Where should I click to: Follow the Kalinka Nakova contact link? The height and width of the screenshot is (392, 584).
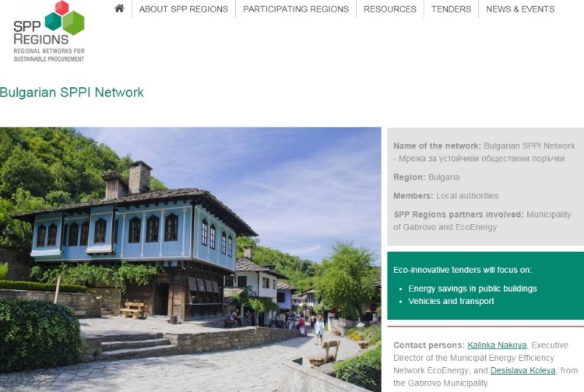tap(497, 345)
